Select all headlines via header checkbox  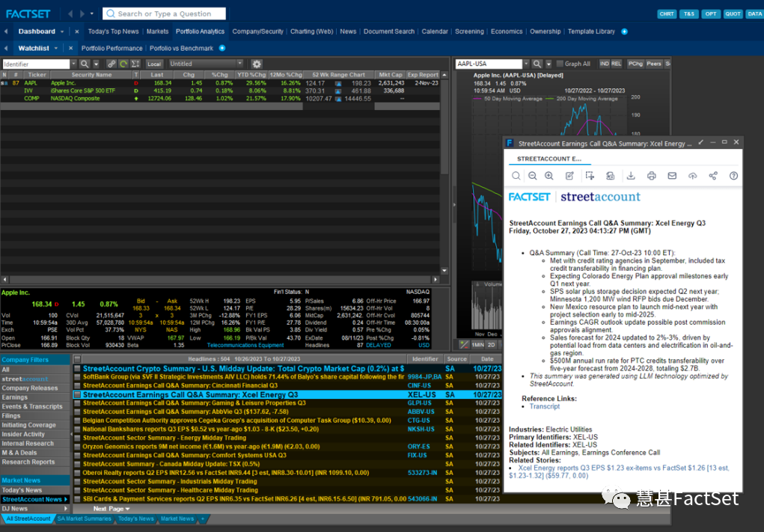tap(77, 359)
